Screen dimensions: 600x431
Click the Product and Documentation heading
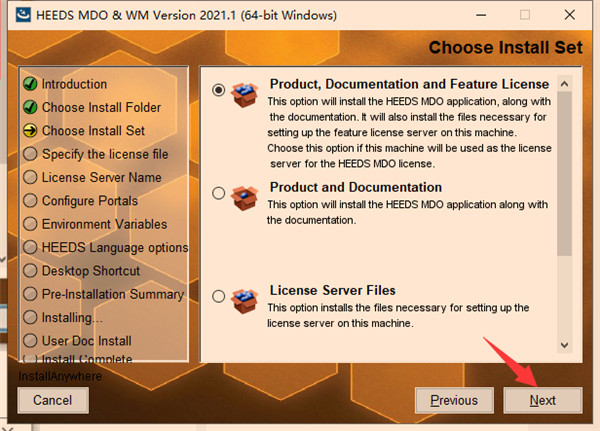[x=356, y=187]
